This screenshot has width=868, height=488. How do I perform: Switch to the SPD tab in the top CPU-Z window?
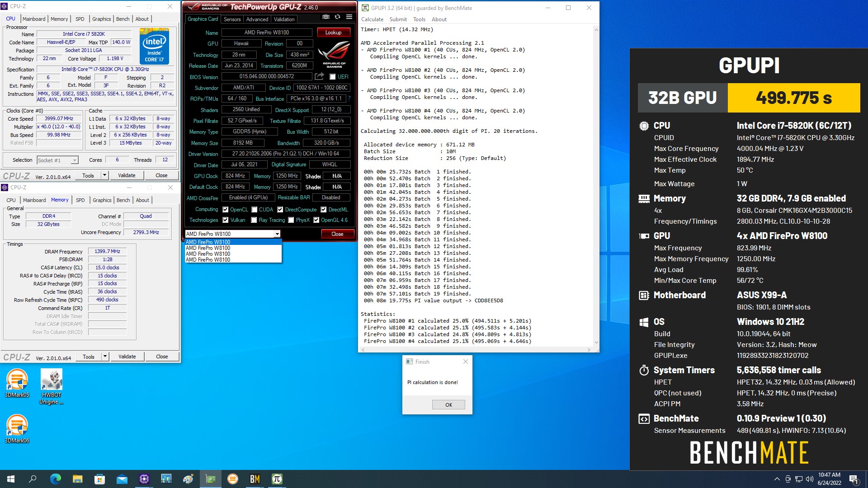click(80, 19)
